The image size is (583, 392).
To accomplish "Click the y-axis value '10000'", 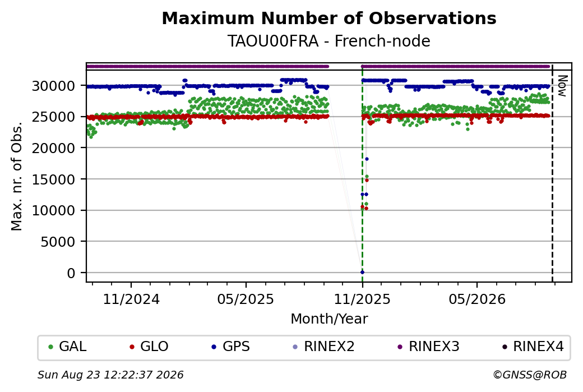I will click(x=54, y=210).
